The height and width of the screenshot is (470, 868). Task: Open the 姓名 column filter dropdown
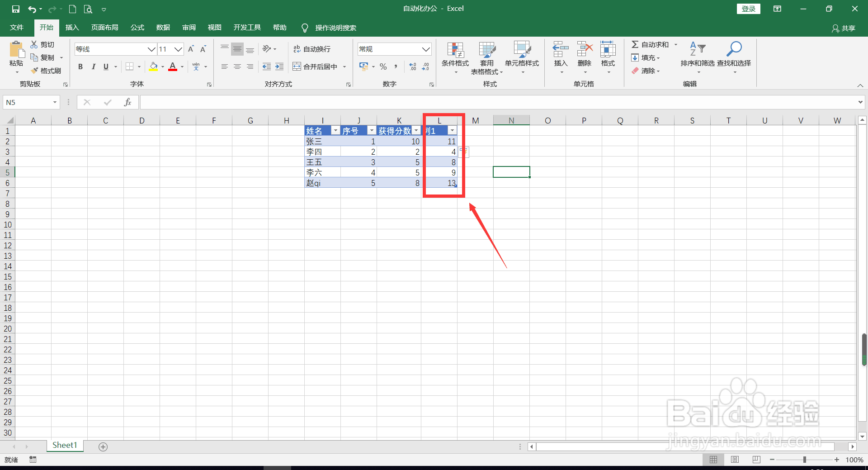click(x=335, y=131)
